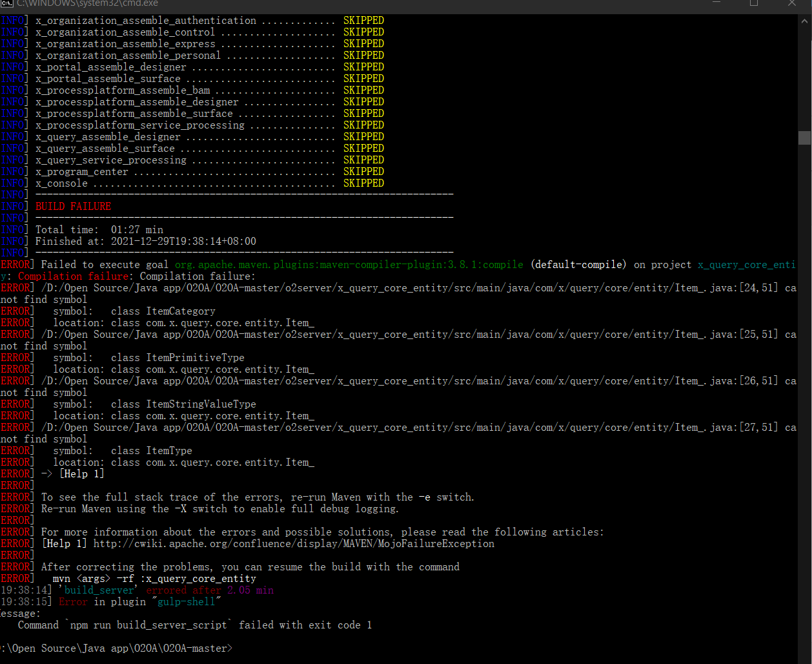Click the red BUILD FAILURE text
The height and width of the screenshot is (664, 812).
tap(73, 207)
